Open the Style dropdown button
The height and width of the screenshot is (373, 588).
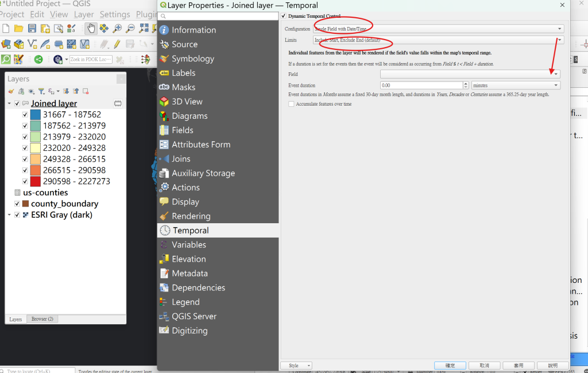pyautogui.click(x=296, y=366)
